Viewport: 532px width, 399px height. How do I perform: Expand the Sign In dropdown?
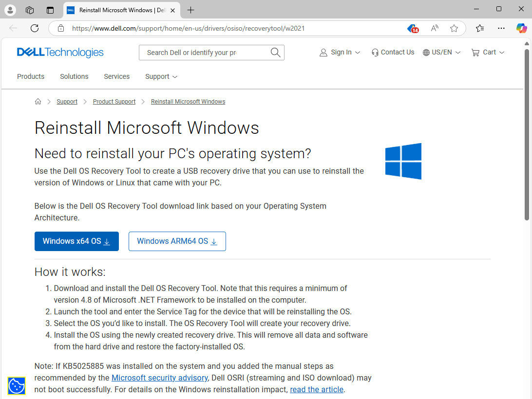click(340, 52)
